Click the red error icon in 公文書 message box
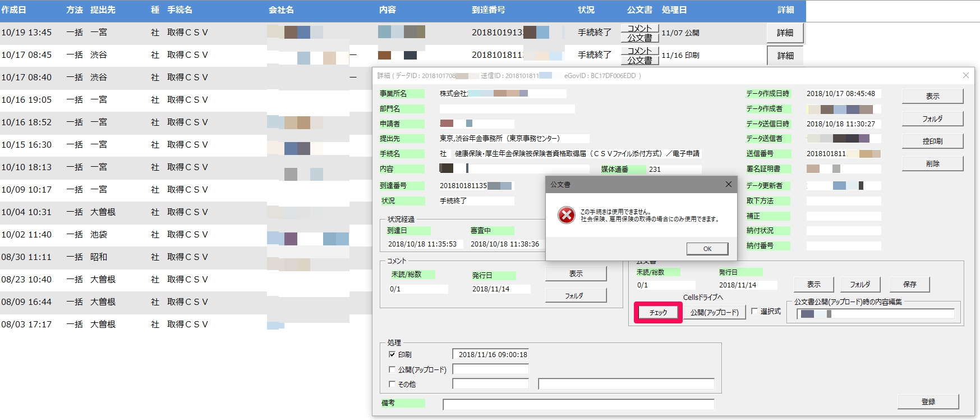 [567, 215]
